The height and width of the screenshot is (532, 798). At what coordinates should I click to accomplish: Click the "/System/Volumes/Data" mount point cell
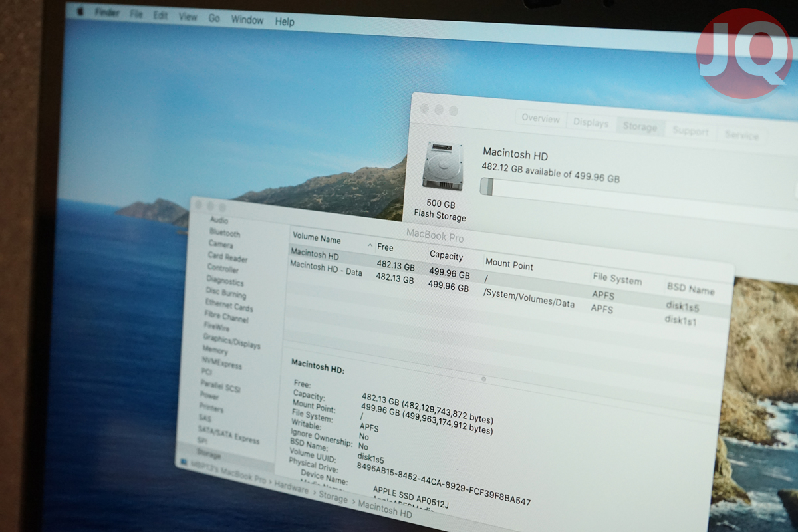click(x=529, y=299)
